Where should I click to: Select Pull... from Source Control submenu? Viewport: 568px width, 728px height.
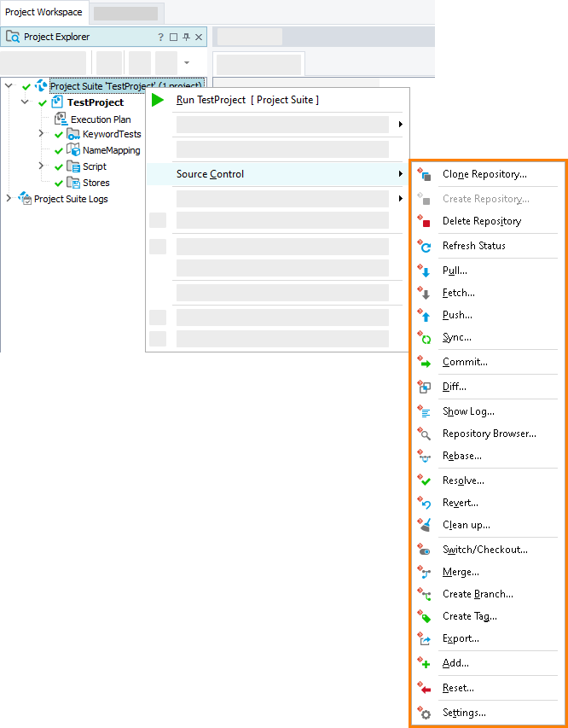(x=488, y=271)
